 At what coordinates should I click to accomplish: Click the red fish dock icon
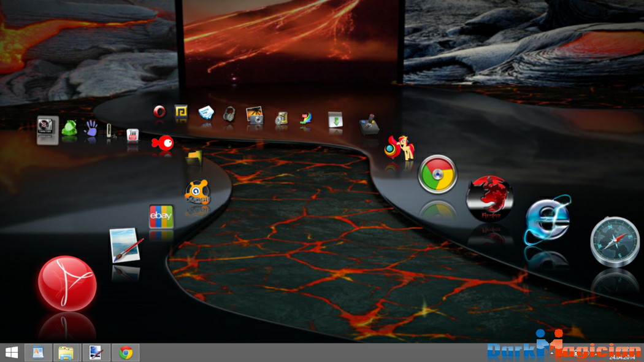[x=163, y=143]
